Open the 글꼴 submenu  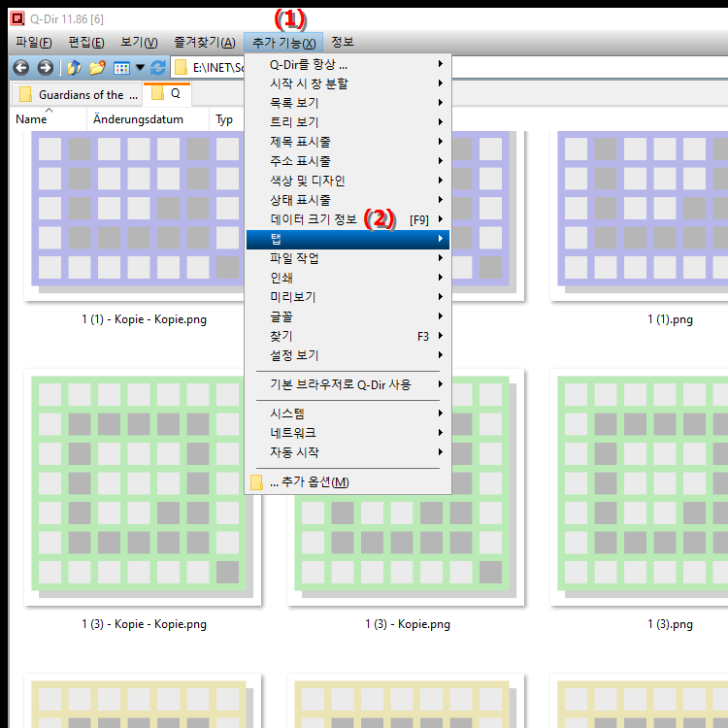(x=347, y=316)
